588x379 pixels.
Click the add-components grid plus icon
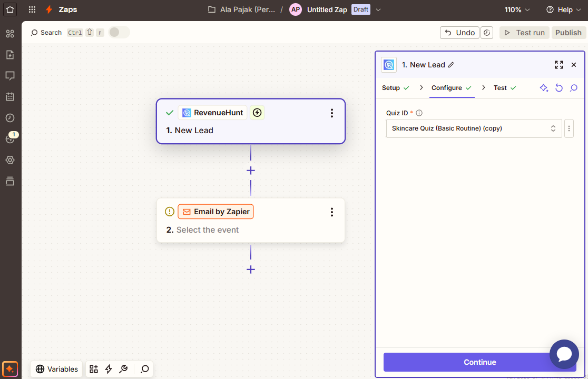click(x=94, y=370)
